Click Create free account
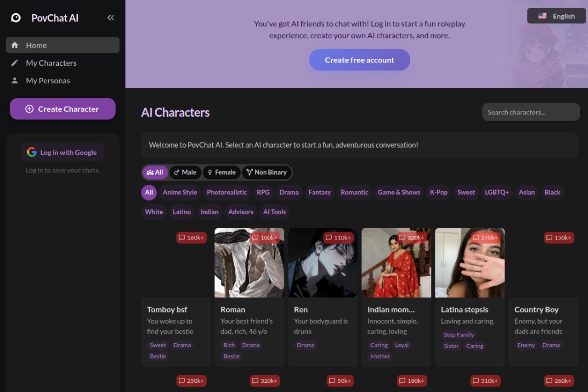 (x=359, y=60)
